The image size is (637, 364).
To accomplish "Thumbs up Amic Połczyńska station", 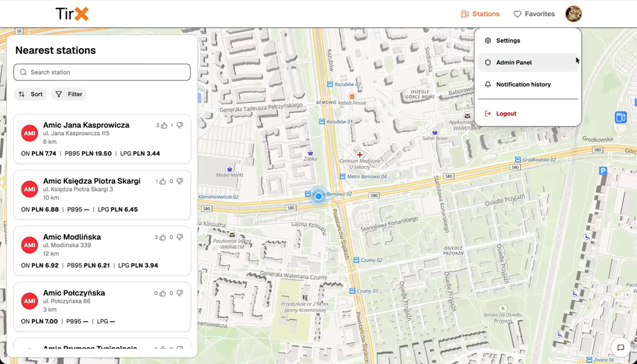I will point(163,294).
